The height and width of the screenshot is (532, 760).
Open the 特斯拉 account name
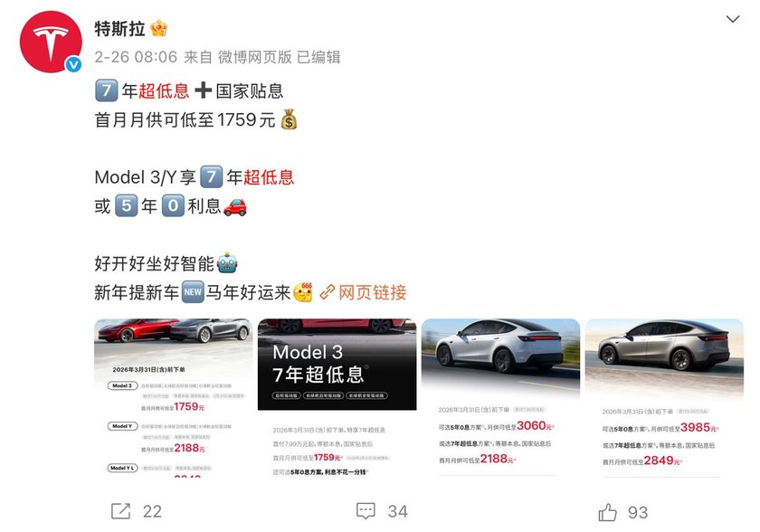coord(119,29)
